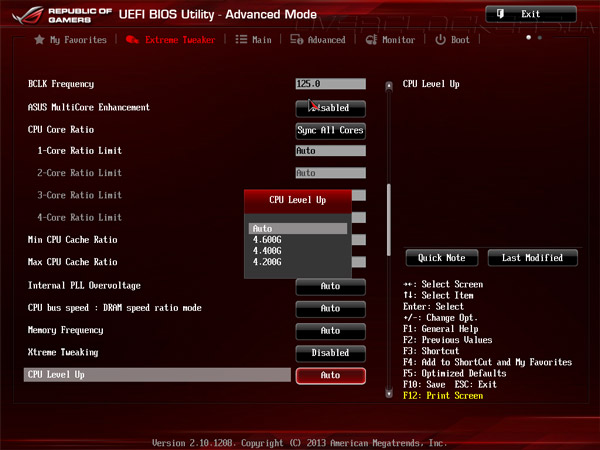Image resolution: width=600 pixels, height=450 pixels.
Task: Select the BCLK Frequency label
Action: click(61, 84)
